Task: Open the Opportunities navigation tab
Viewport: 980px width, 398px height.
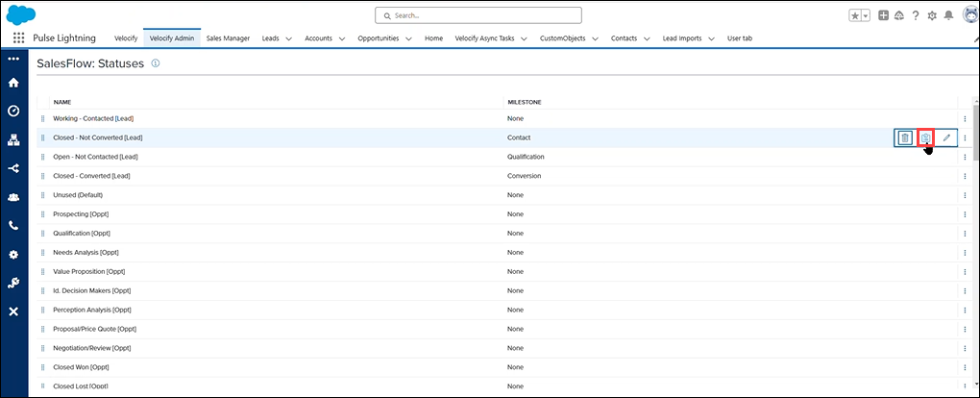Action: tap(379, 38)
